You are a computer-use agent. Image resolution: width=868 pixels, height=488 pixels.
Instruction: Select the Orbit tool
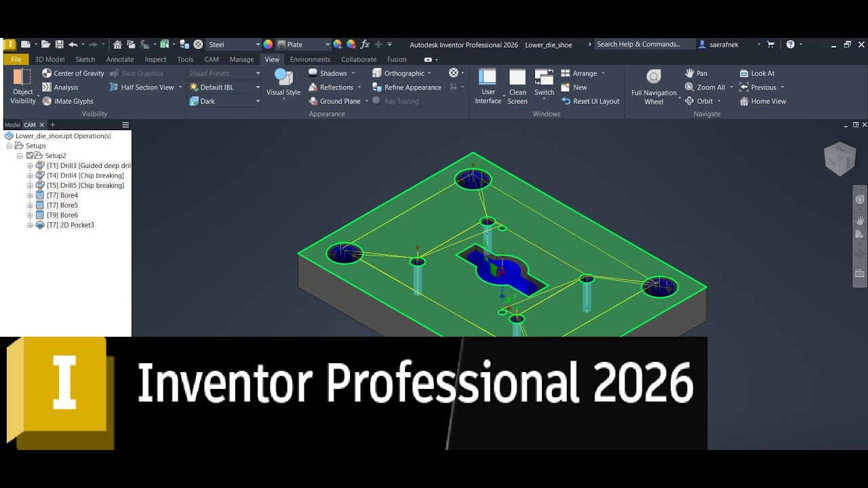point(698,101)
